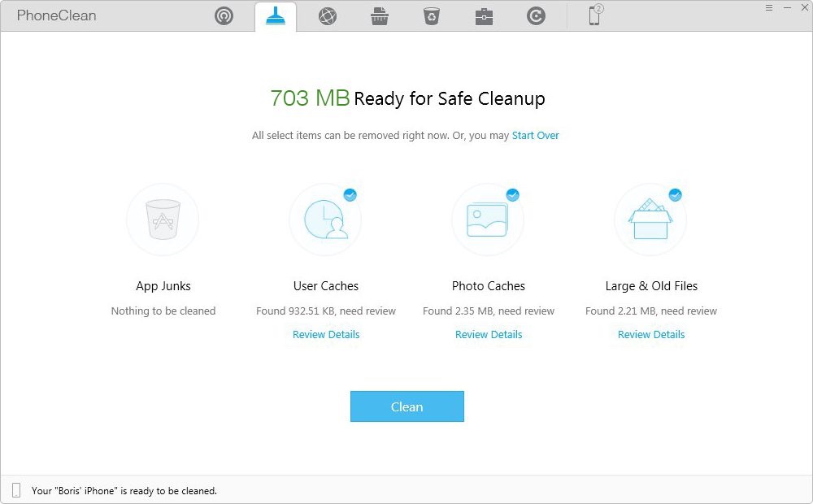Click the App Junks trash icon
This screenshot has height=504, width=813.
163,219
